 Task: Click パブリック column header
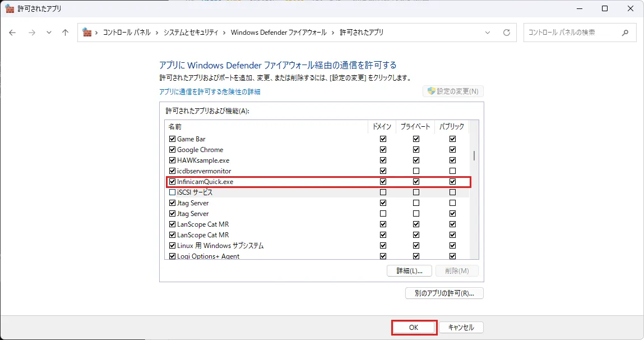pos(452,127)
